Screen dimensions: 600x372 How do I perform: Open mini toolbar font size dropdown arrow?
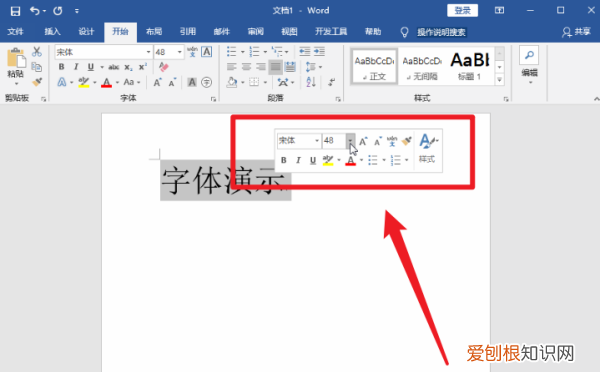tap(350, 140)
